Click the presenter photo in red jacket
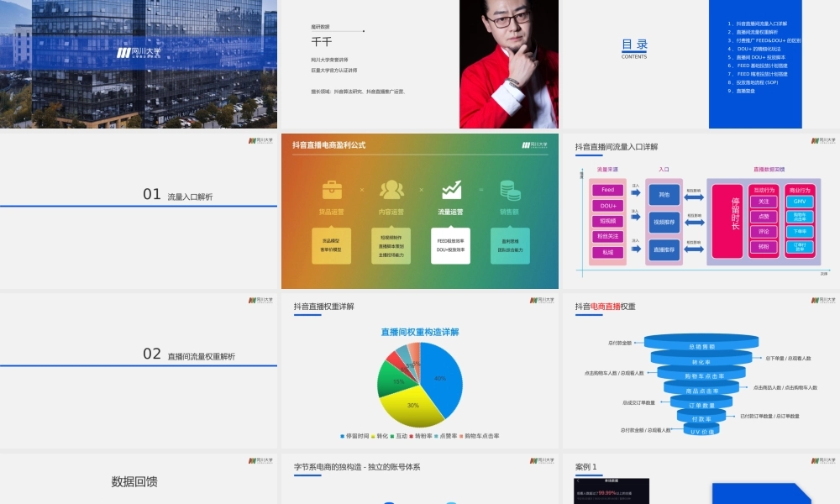Image resolution: width=840 pixels, height=504 pixels. [x=509, y=64]
